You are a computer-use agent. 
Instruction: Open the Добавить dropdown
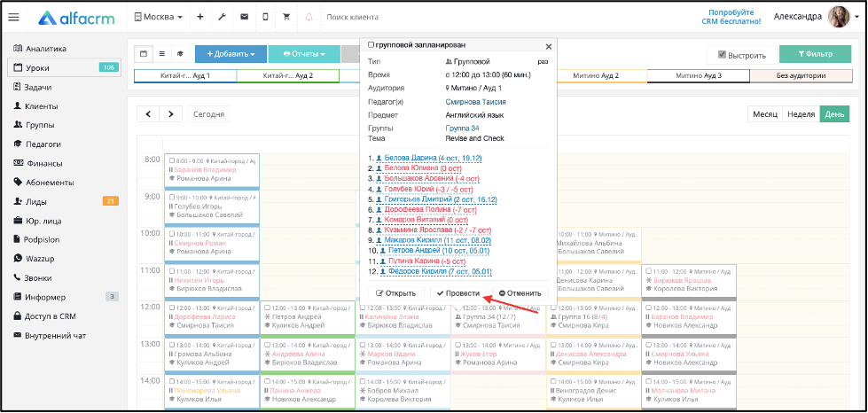[231, 54]
